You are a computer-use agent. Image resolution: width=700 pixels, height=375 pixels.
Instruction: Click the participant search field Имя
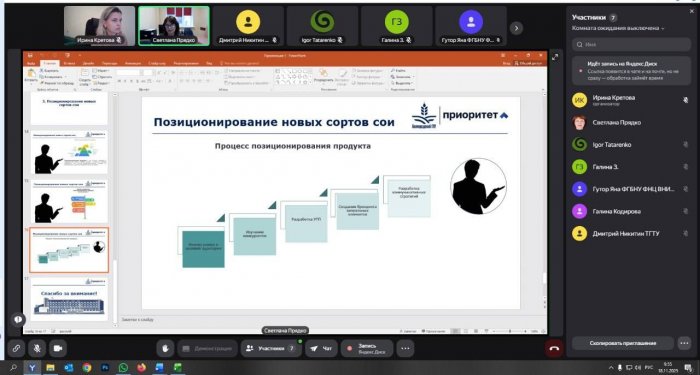pos(632,45)
